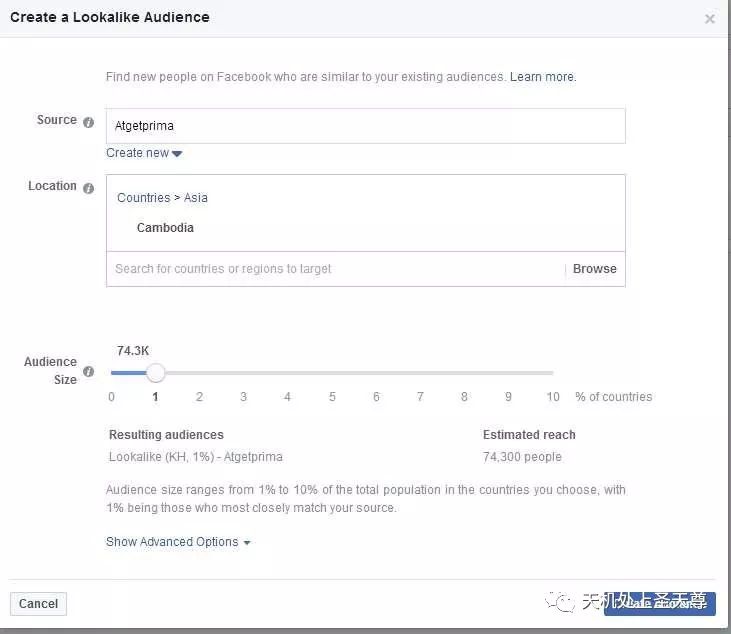Click the Audience Size info icon

coord(88,372)
